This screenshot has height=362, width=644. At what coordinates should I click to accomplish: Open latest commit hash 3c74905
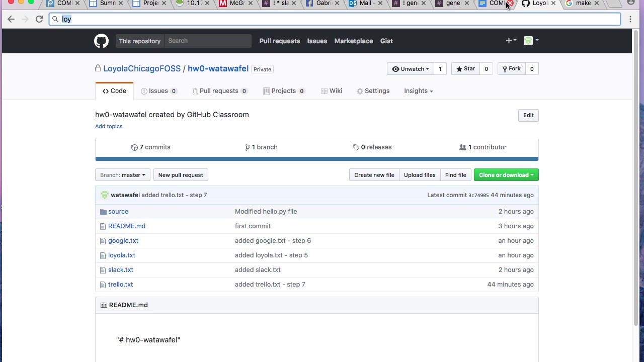point(478,195)
